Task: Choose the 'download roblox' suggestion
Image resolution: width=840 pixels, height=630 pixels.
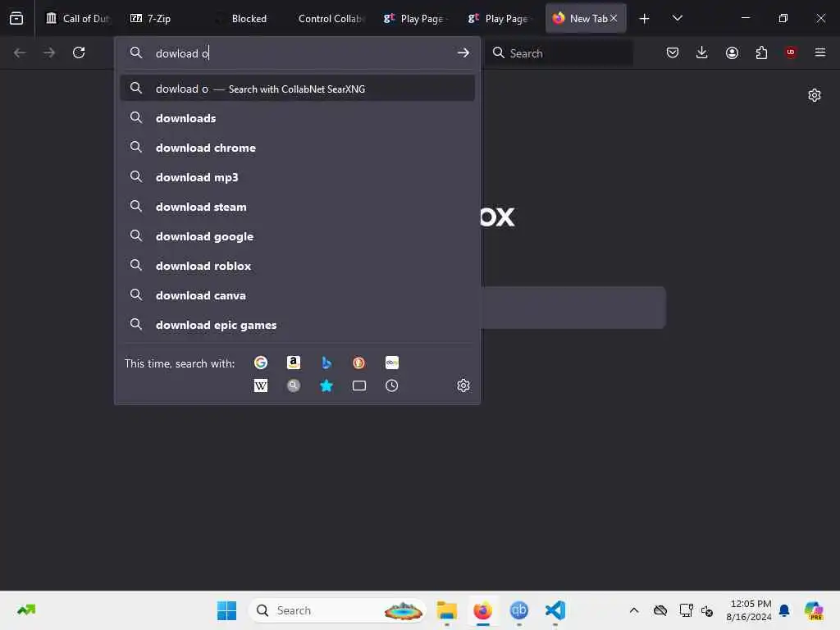Action: pyautogui.click(x=297, y=265)
